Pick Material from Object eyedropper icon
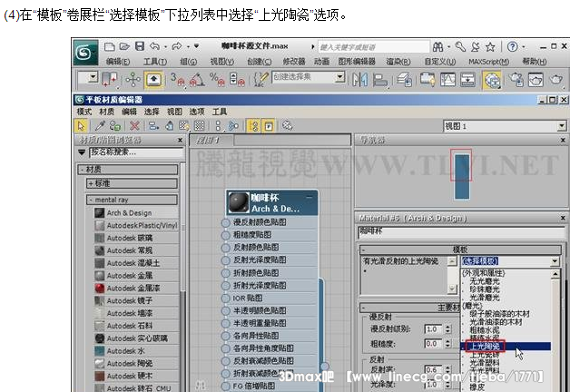570x392 pixels. click(x=100, y=126)
